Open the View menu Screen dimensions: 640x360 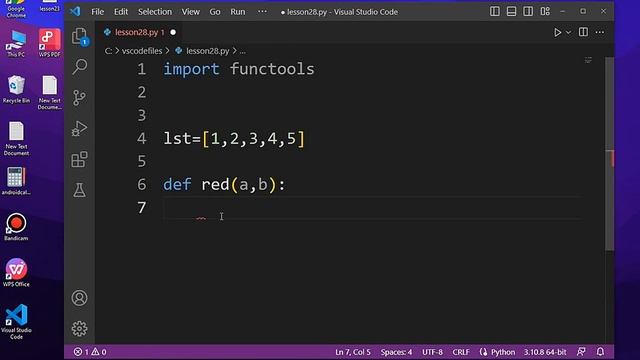click(191, 12)
